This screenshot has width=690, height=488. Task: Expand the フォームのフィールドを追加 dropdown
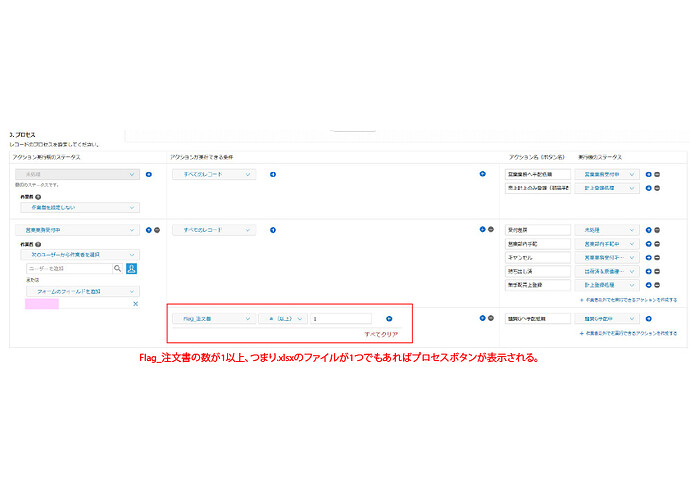pos(83,291)
